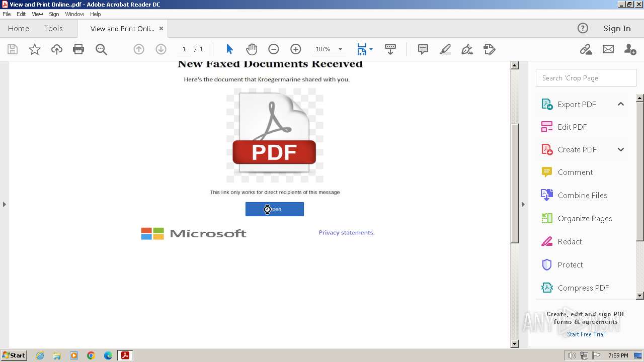Zoom in with the plus icon
This screenshot has width=644, height=362.
click(296, 49)
